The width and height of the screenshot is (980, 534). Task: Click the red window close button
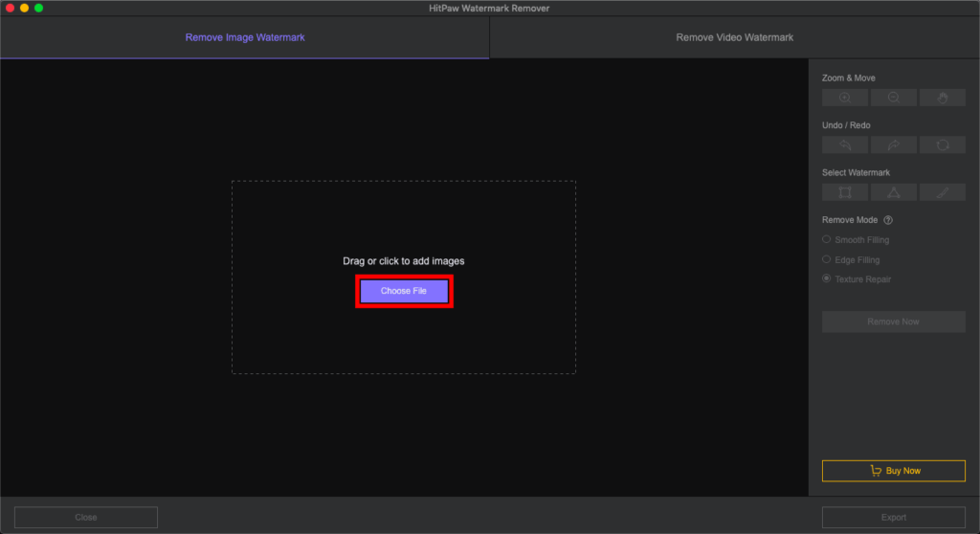[10, 8]
